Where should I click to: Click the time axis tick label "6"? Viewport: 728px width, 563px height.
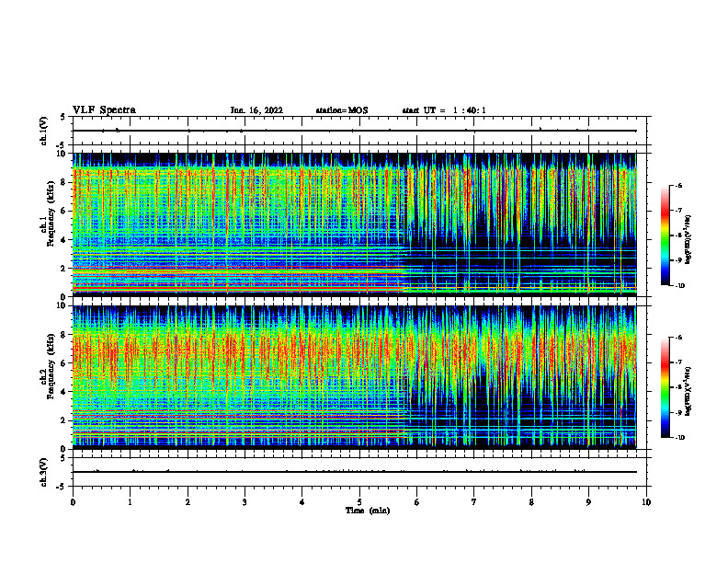click(416, 502)
